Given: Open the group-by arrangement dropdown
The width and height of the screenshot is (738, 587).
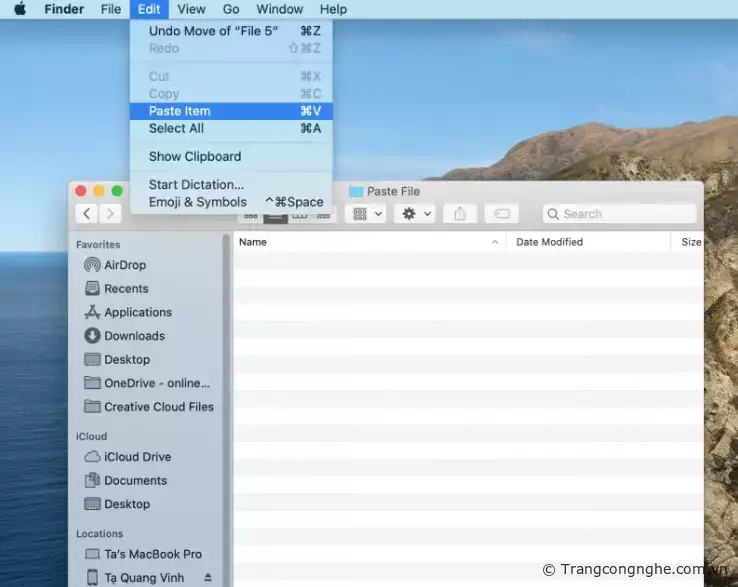Looking at the screenshot, I should coord(367,214).
